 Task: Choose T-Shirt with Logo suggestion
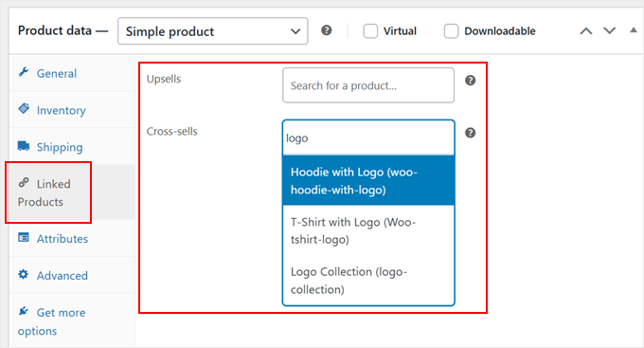point(368,230)
